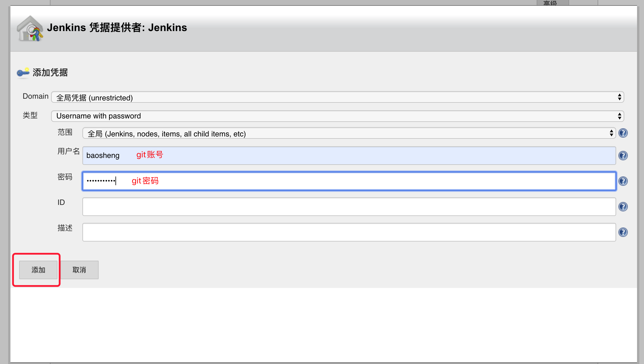Click the Domain label
Viewport: 644px width, 364px height.
point(35,96)
